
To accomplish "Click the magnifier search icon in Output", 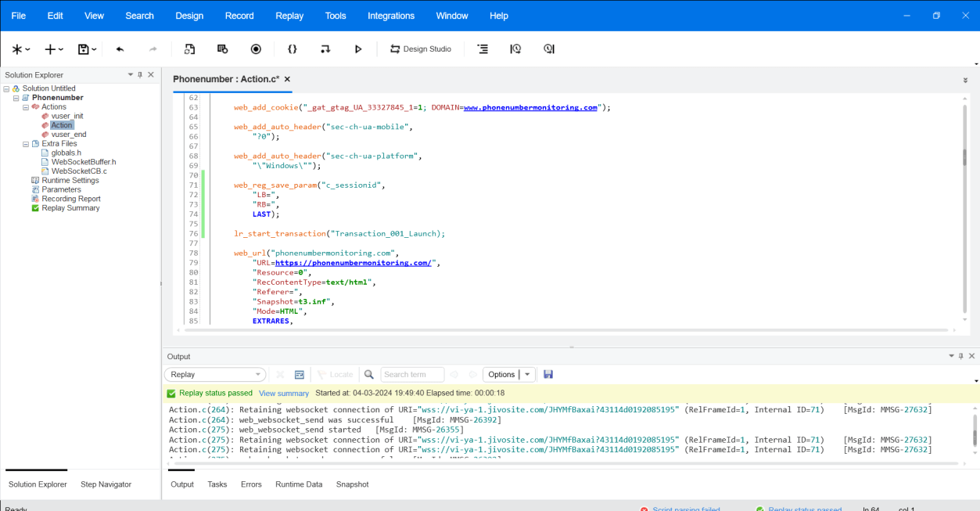I will [369, 375].
